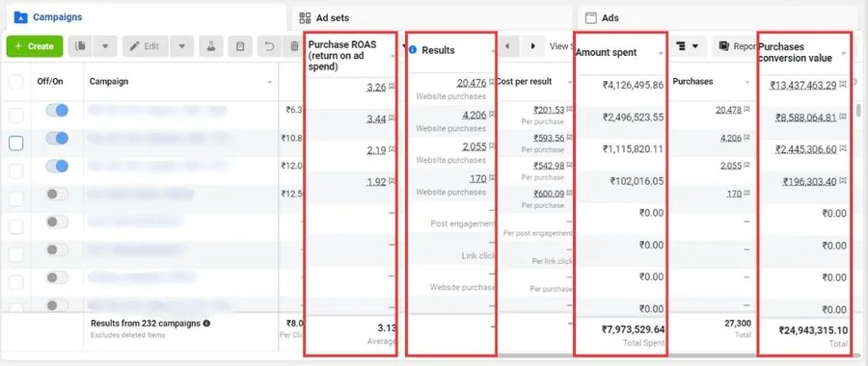Open the Amount spent column dropdown caret

coord(661,54)
